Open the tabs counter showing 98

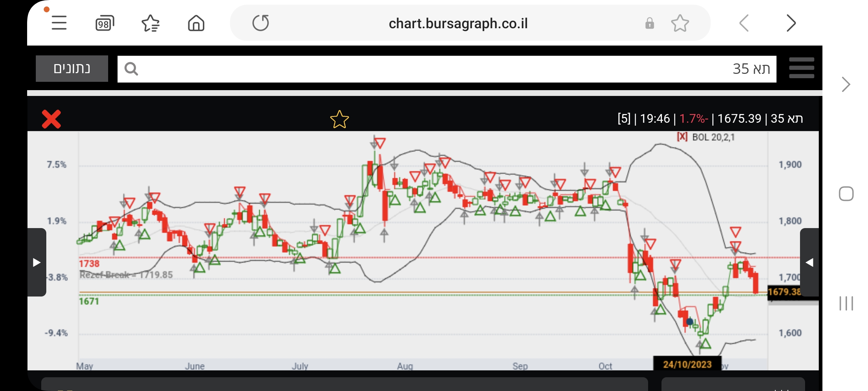[105, 24]
